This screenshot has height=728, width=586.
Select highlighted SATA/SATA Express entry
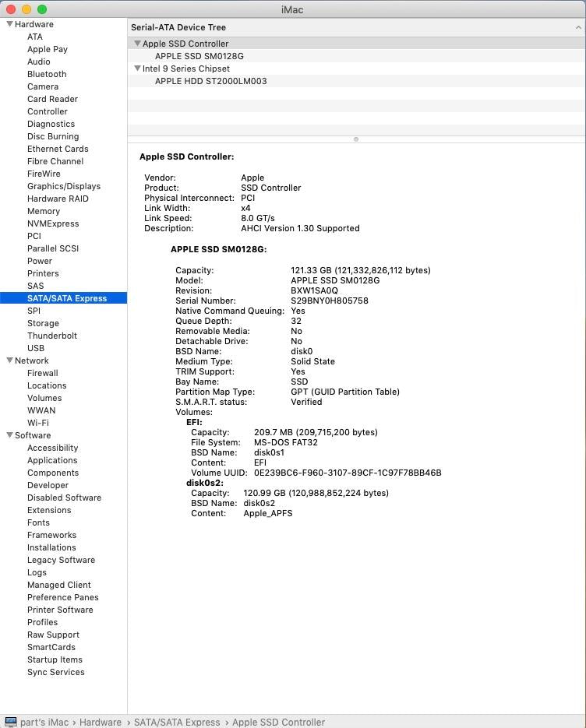click(64, 298)
